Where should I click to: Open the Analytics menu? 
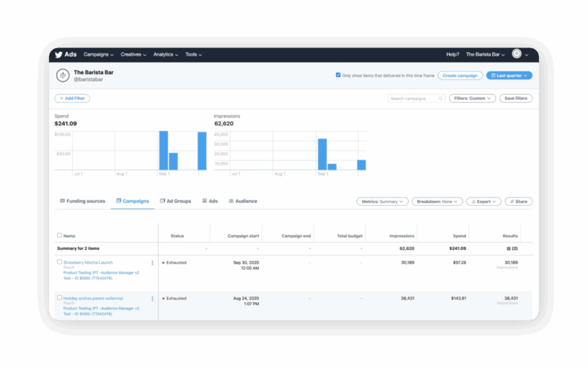(165, 54)
